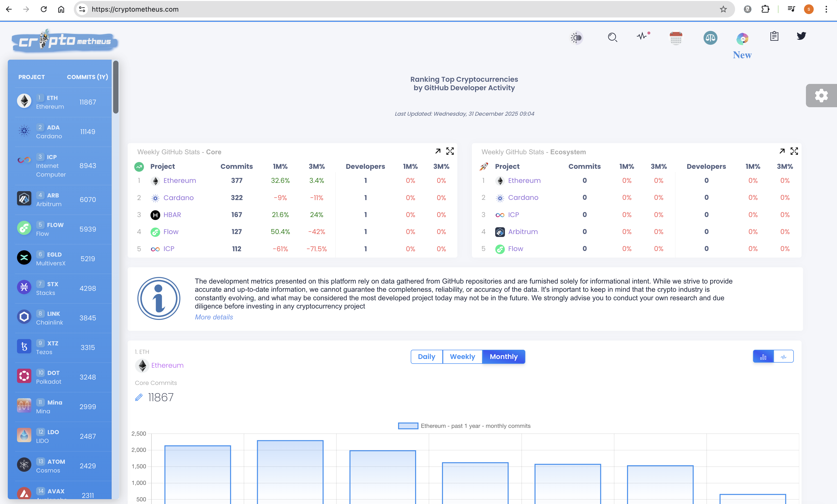
Task: Select the Weekly view option
Action: [x=463, y=357]
